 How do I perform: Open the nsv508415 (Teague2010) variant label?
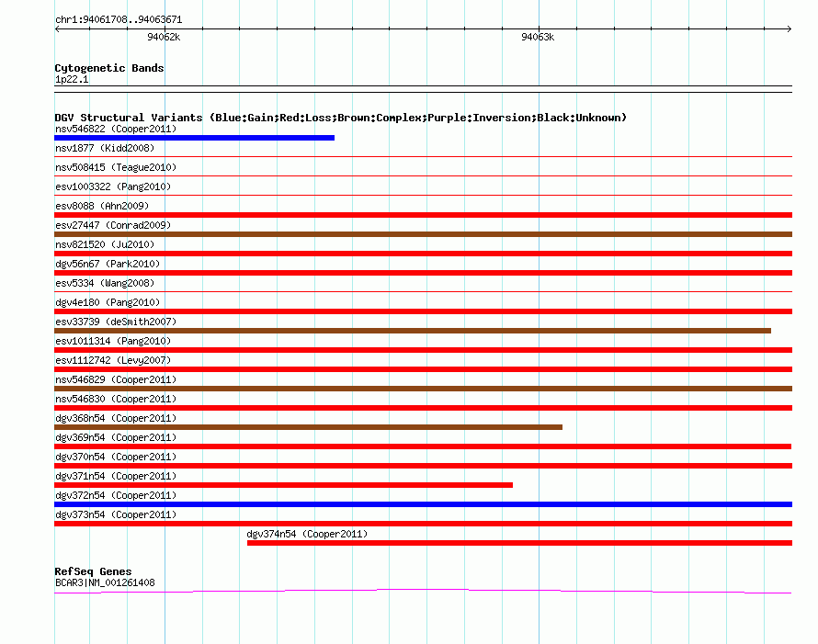click(116, 167)
